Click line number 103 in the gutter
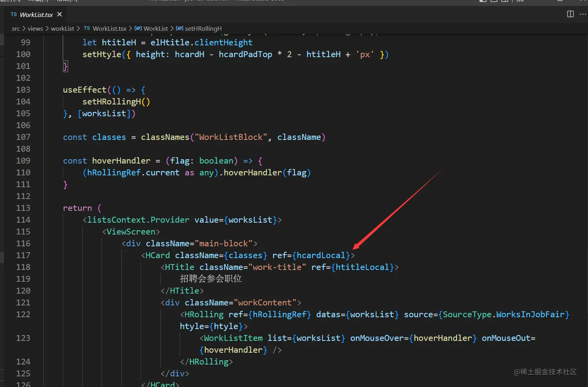The image size is (588, 387). (23, 90)
